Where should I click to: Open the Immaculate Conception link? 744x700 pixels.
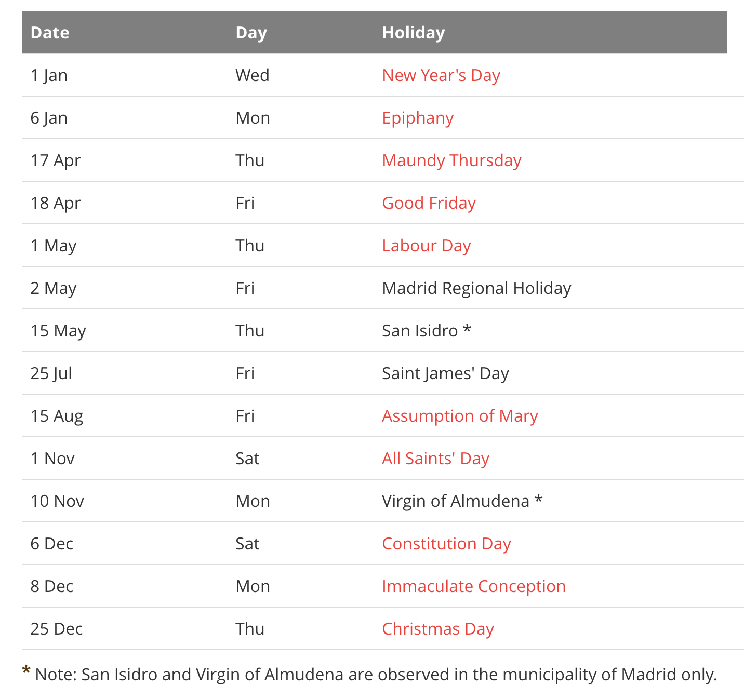click(x=474, y=586)
